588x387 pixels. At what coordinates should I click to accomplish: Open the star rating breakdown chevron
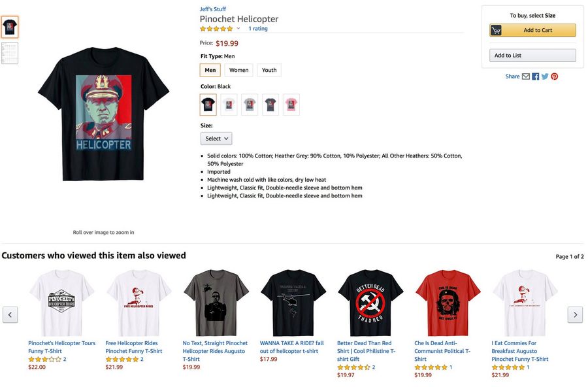238,29
